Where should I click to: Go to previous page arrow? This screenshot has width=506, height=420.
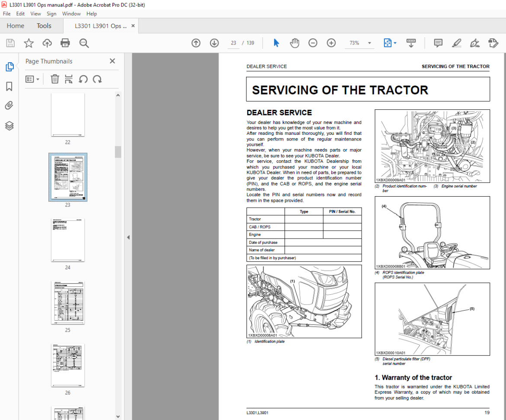click(x=196, y=43)
